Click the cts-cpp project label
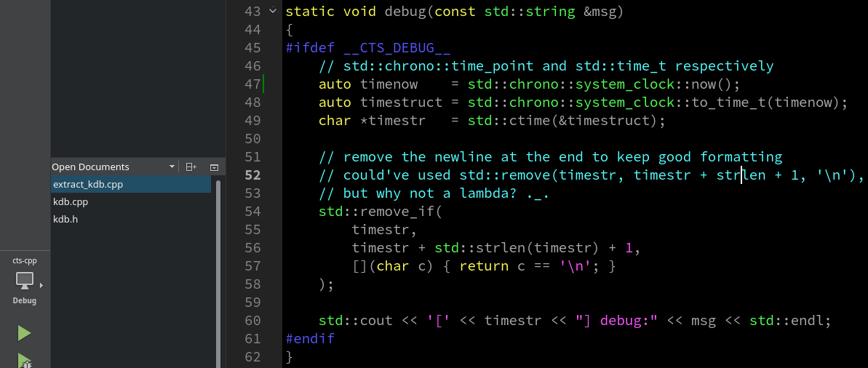Image resolution: width=868 pixels, height=368 pixels. (24, 260)
